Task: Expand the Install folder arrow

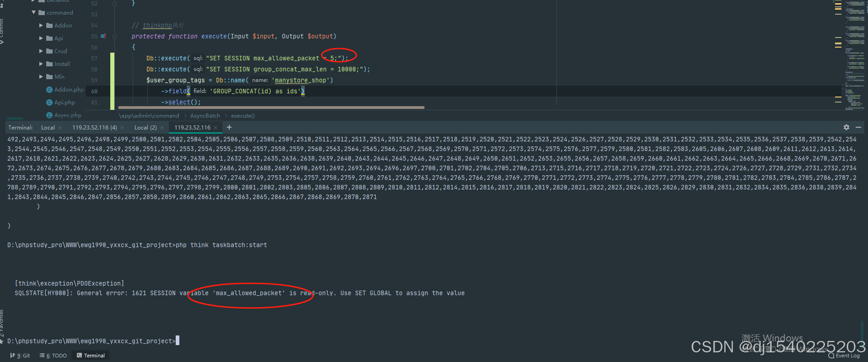Action: (41, 64)
